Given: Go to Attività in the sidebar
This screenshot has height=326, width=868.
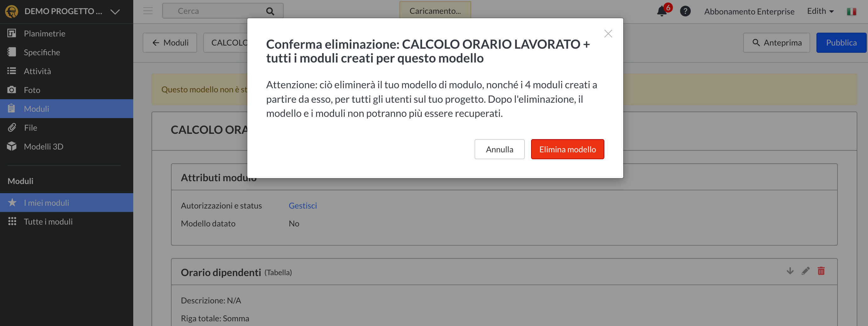Looking at the screenshot, I should click(x=37, y=71).
